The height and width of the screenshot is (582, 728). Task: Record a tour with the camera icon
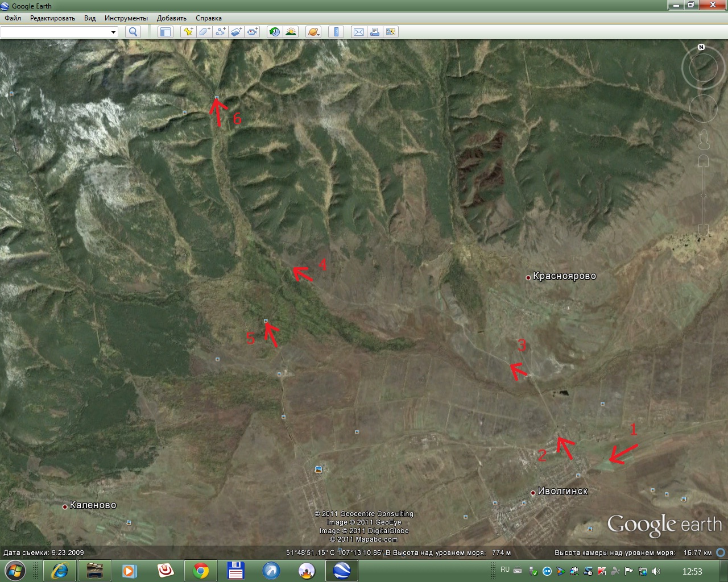pos(253,32)
